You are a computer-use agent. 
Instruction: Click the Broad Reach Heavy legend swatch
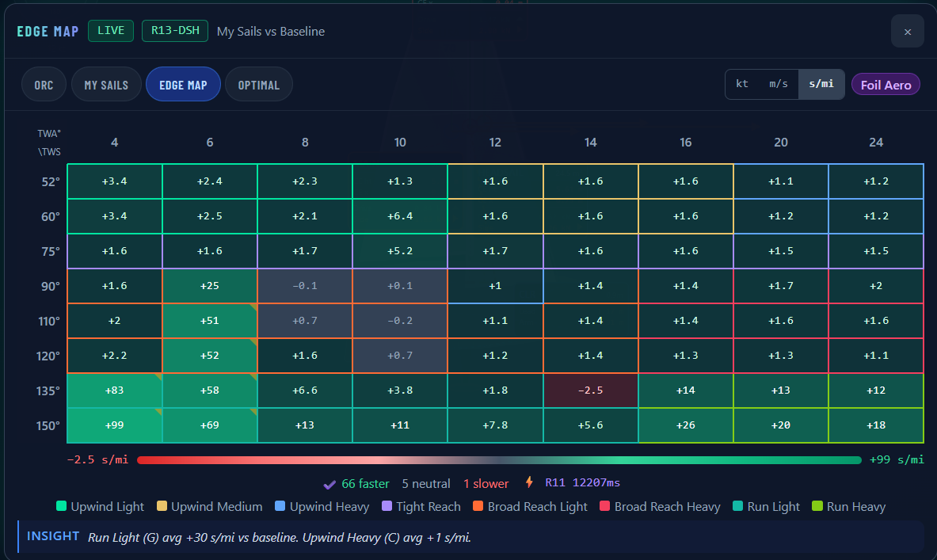(605, 506)
